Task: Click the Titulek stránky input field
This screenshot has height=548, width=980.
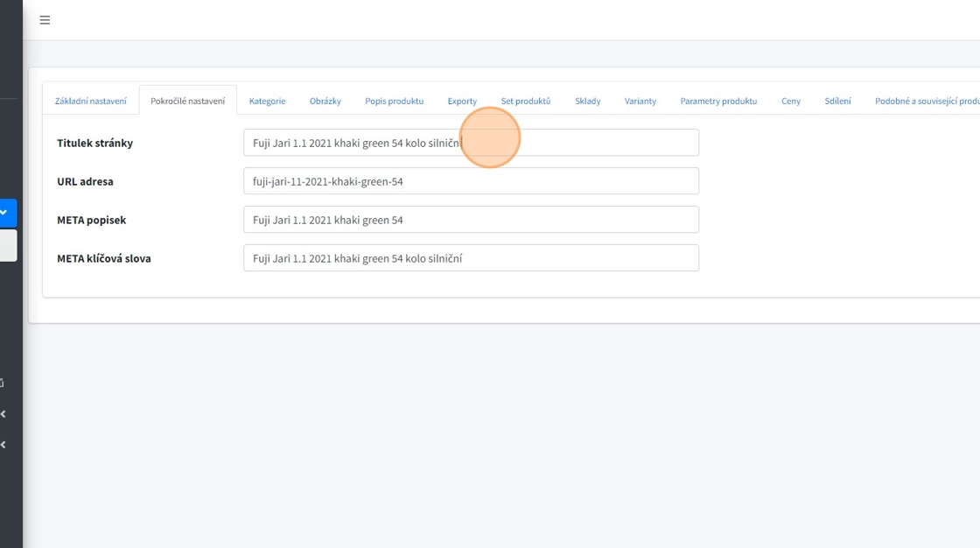Action: coord(471,143)
